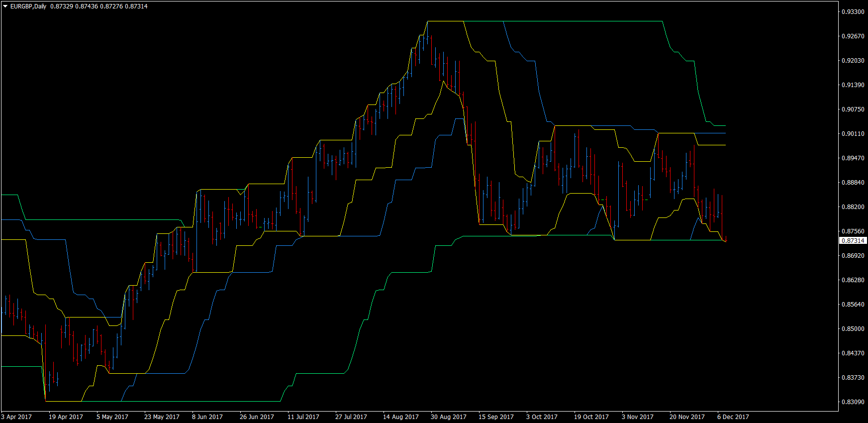Click the 0.85000 price scale label
The width and height of the screenshot is (868, 423).
pyautogui.click(x=853, y=328)
